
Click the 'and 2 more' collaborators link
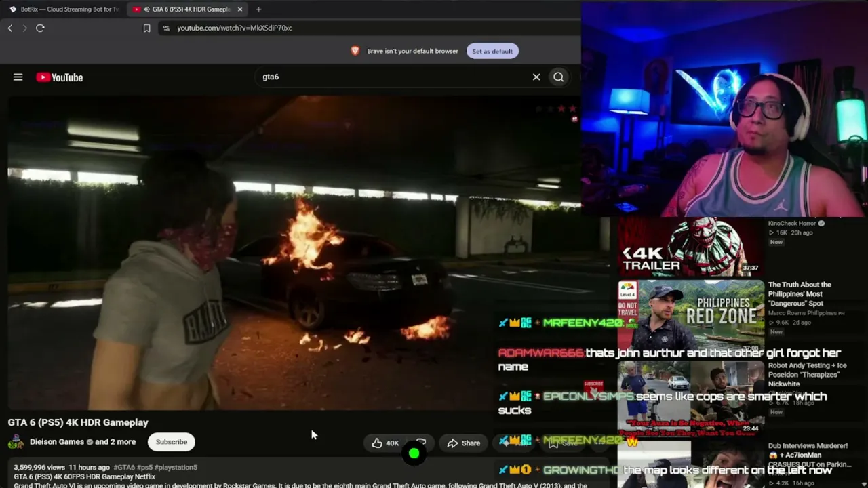pyautogui.click(x=115, y=442)
